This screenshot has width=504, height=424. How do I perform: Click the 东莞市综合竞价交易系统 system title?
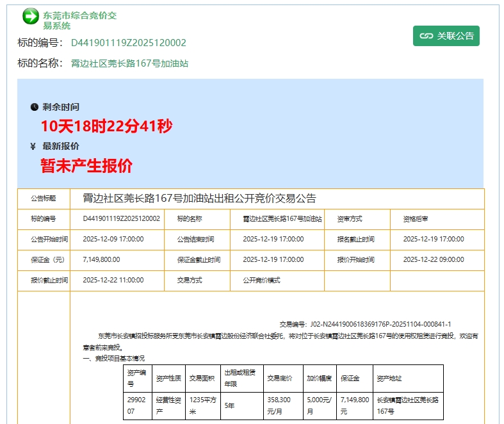(79, 20)
